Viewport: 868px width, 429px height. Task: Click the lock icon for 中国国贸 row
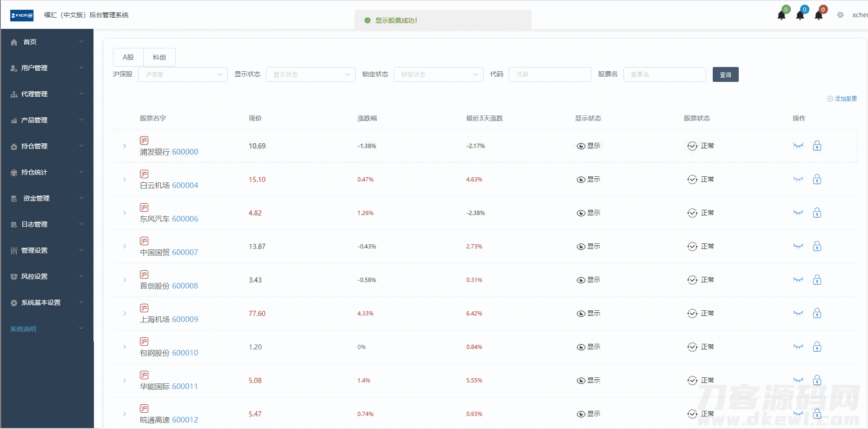click(x=817, y=247)
